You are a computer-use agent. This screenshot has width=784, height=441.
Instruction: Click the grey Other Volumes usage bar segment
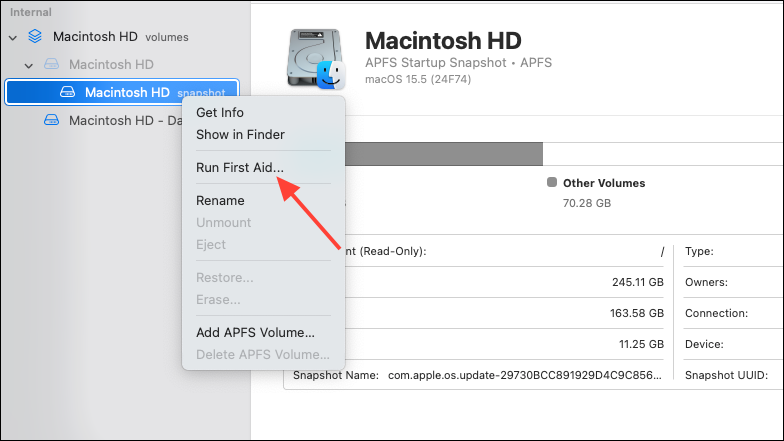(444, 154)
